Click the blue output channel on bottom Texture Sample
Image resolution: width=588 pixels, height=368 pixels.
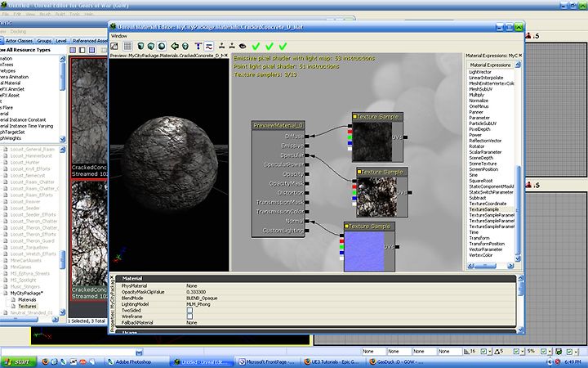pyautogui.click(x=341, y=253)
